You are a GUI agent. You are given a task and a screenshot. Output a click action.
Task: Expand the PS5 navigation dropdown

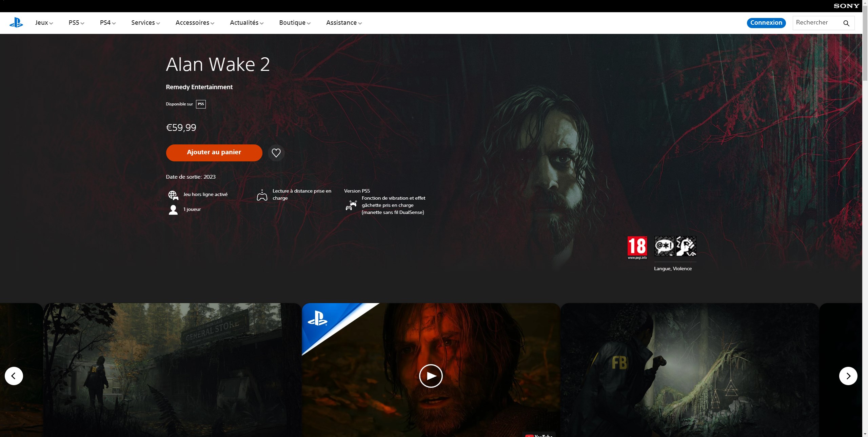tap(76, 23)
